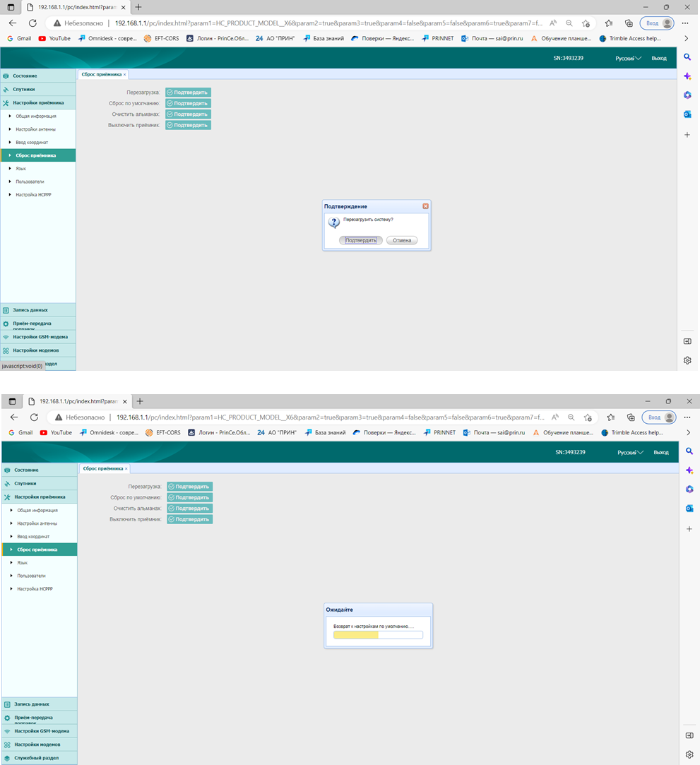Image resolution: width=700 pixels, height=765 pixels.
Task: In upper window, close the Сброс приёмника tab
Action: pos(124,75)
